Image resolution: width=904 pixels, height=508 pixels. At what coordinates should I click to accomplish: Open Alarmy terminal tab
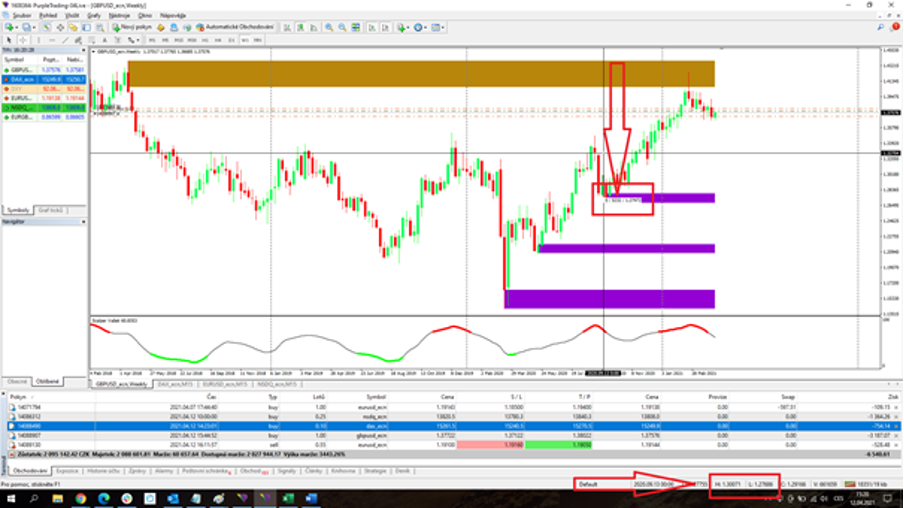pos(164,471)
